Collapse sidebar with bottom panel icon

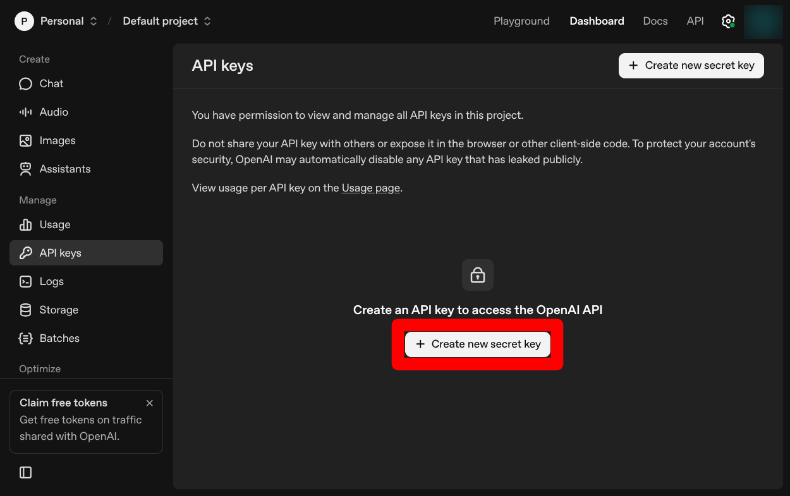tap(25, 472)
